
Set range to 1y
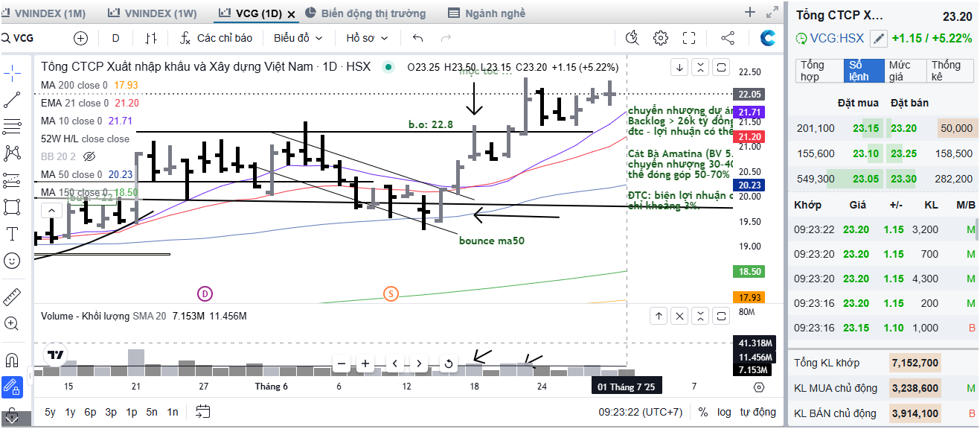point(70,412)
